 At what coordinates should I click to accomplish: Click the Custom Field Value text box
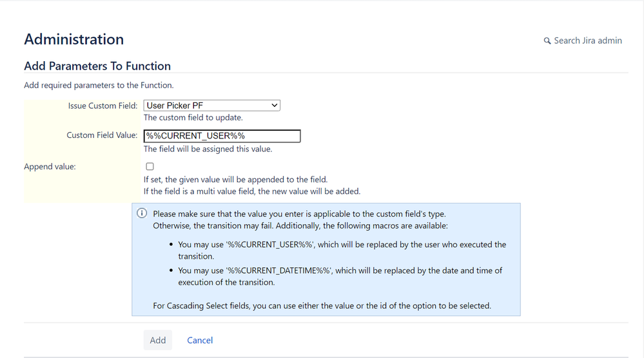[x=222, y=136]
